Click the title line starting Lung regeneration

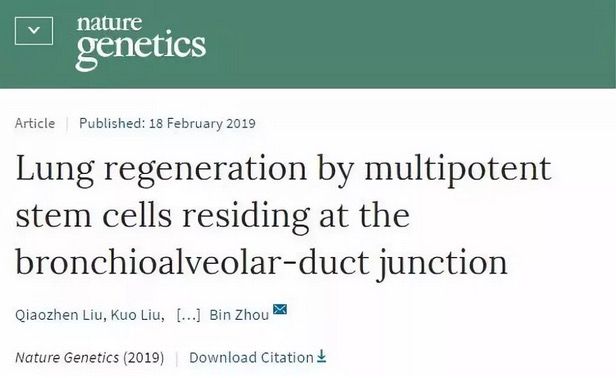283,170
